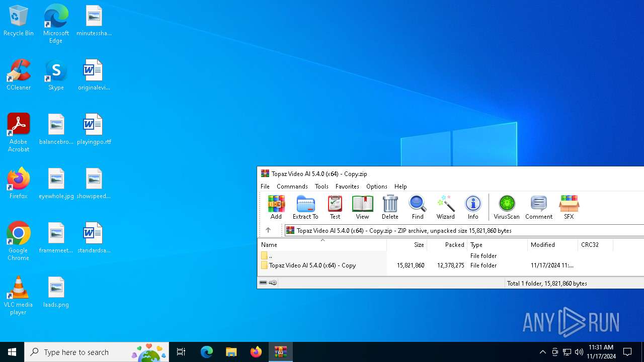Select the minutessha... desktop file
This screenshot has width=644, height=362.
tap(94, 21)
